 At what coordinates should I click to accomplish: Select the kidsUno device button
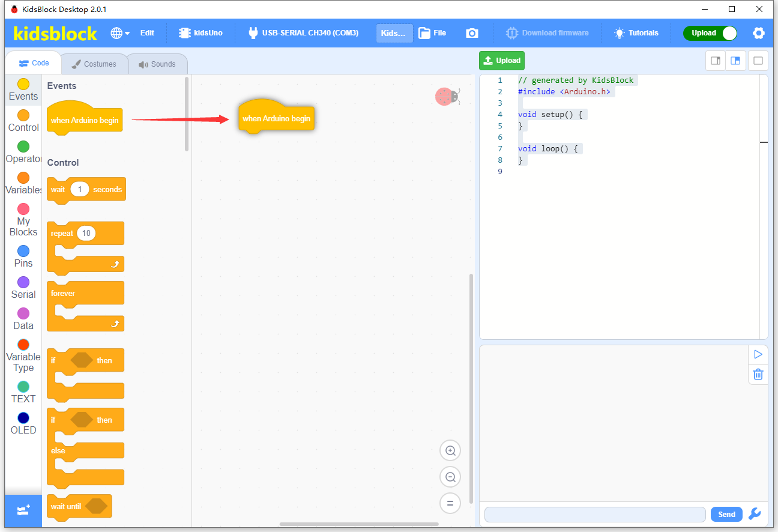point(201,33)
